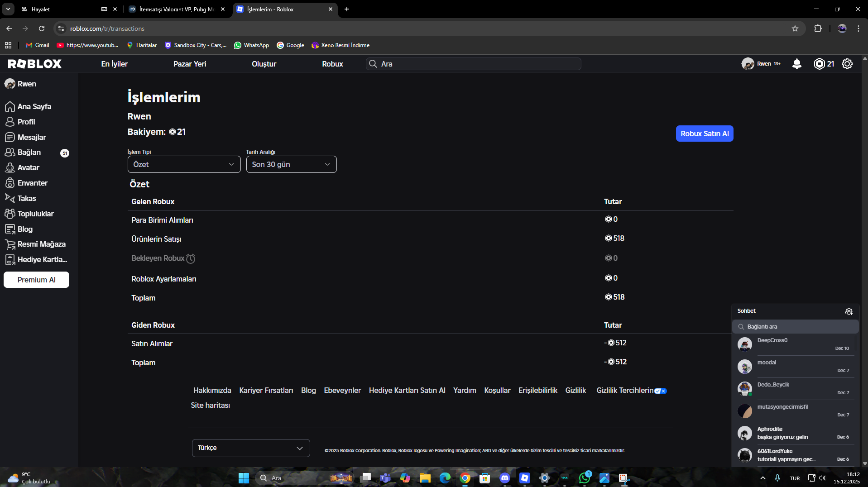This screenshot has height=487, width=868.
Task: Open the Topluluklar sidebar item
Action: 37,214
